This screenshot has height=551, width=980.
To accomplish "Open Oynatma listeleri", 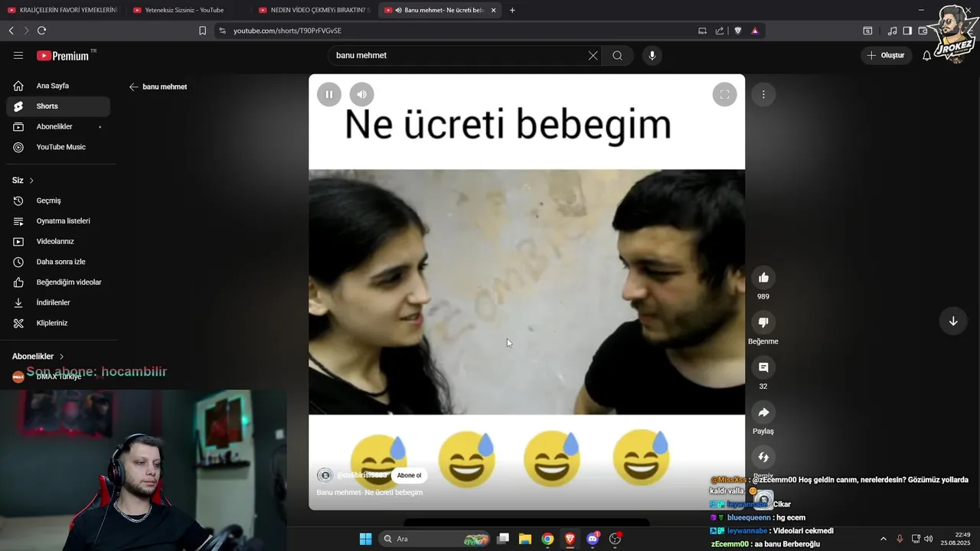I will (58, 221).
